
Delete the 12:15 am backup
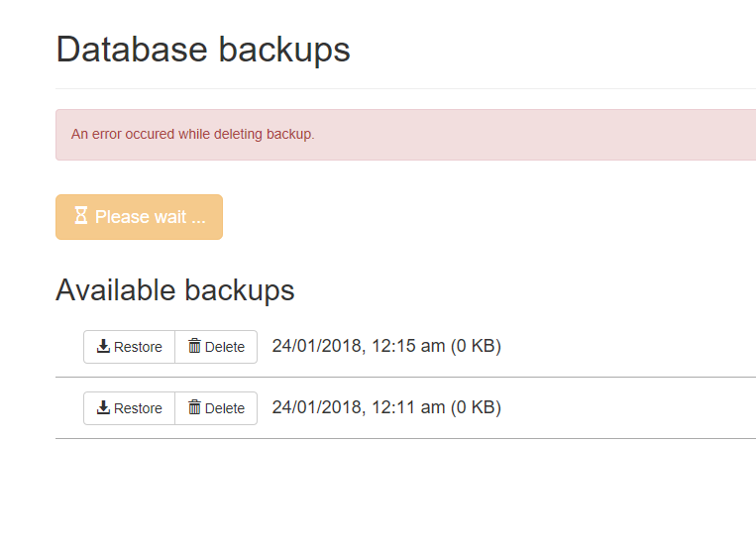point(216,347)
